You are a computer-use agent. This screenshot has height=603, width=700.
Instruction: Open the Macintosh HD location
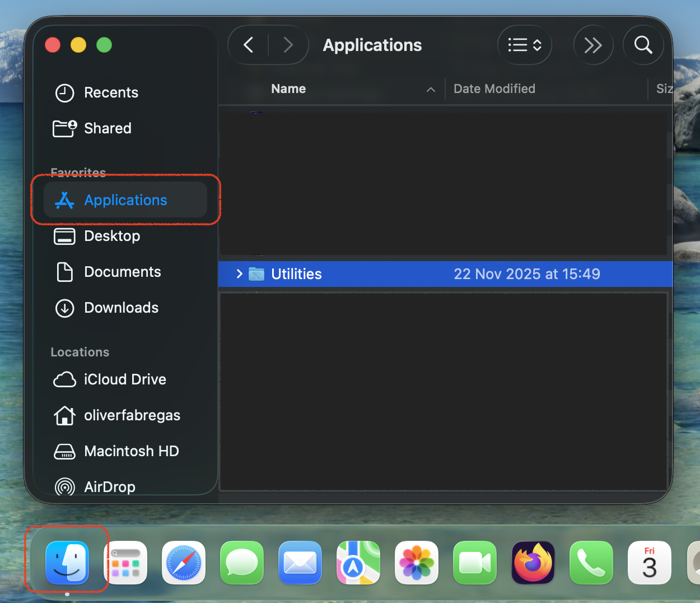[131, 451]
